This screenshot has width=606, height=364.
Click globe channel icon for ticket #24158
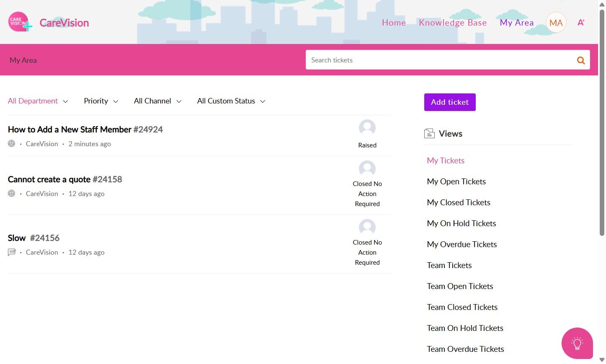click(11, 194)
